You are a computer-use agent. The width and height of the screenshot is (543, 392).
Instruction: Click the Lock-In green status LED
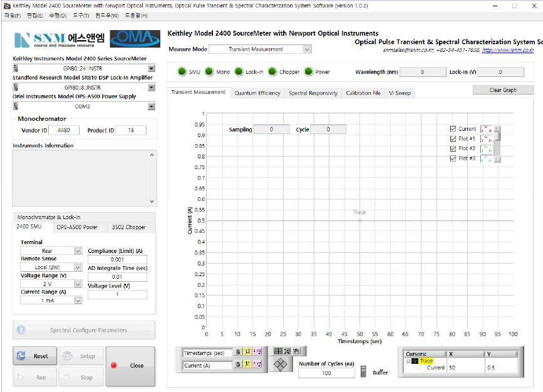point(239,71)
